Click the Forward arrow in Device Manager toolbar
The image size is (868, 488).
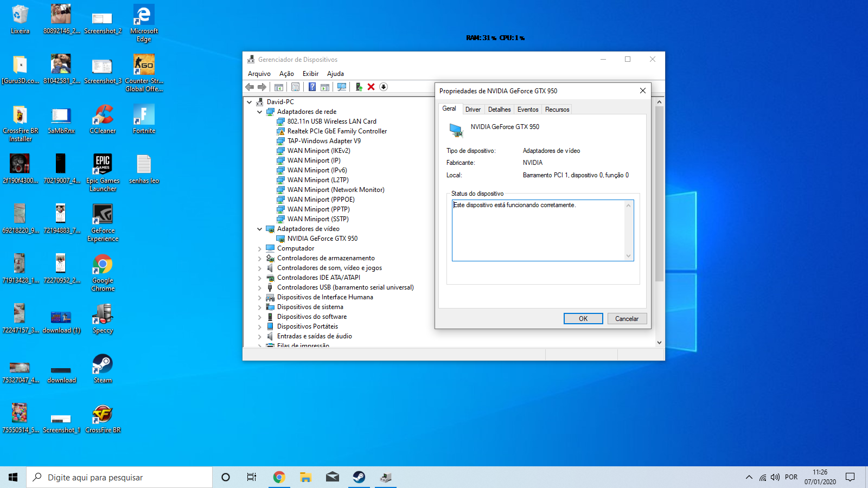point(262,87)
